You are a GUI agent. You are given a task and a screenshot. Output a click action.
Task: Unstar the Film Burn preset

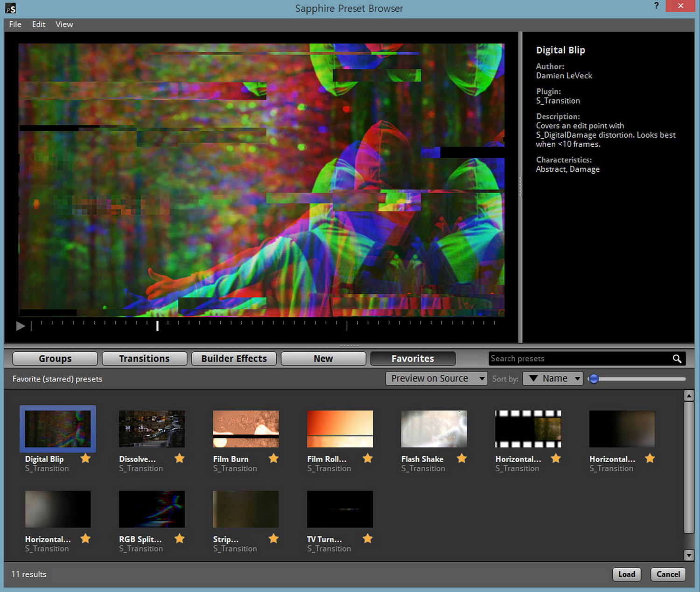274,458
